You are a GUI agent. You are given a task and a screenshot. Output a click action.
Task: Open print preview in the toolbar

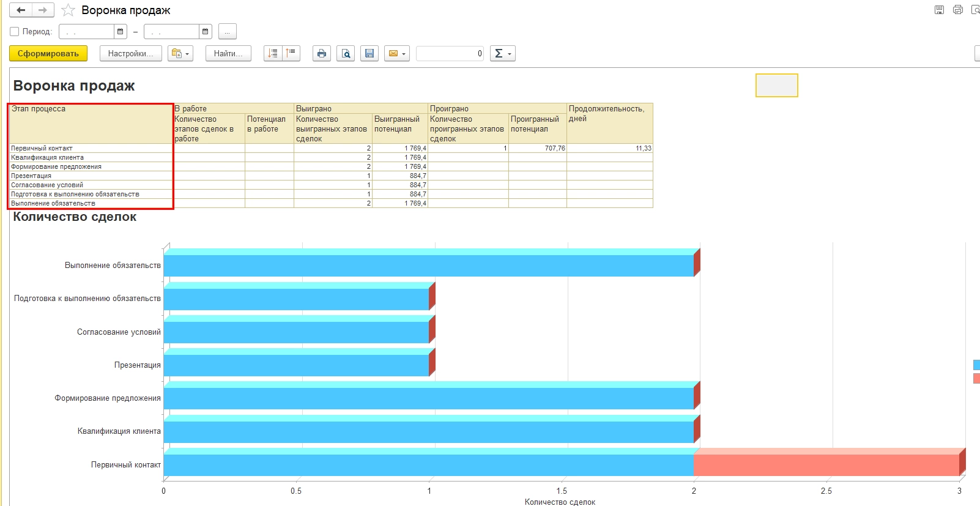tap(346, 54)
